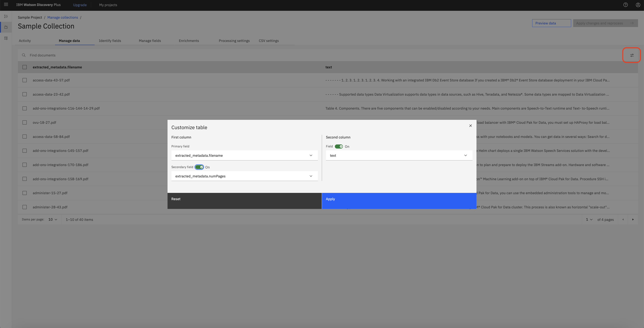Open the Improve and customize sidebar icon

click(6, 16)
